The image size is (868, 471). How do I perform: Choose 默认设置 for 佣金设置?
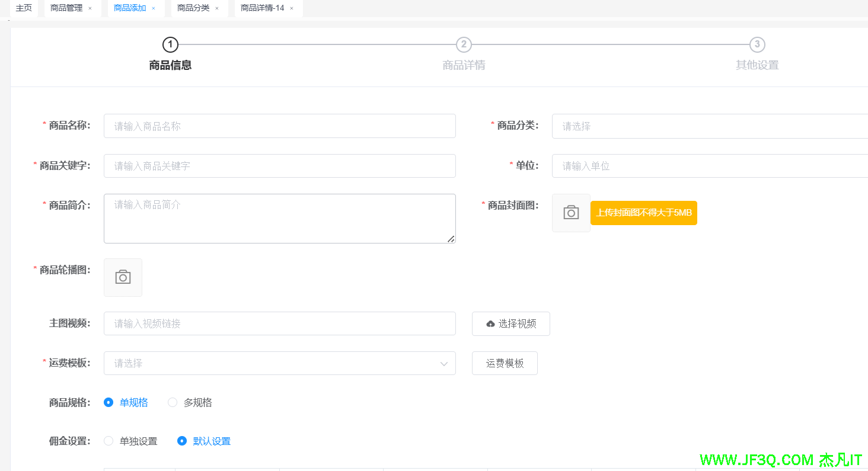(x=182, y=441)
